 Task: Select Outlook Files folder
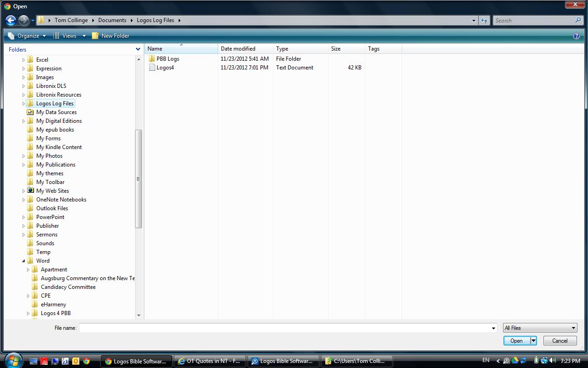pyautogui.click(x=52, y=208)
